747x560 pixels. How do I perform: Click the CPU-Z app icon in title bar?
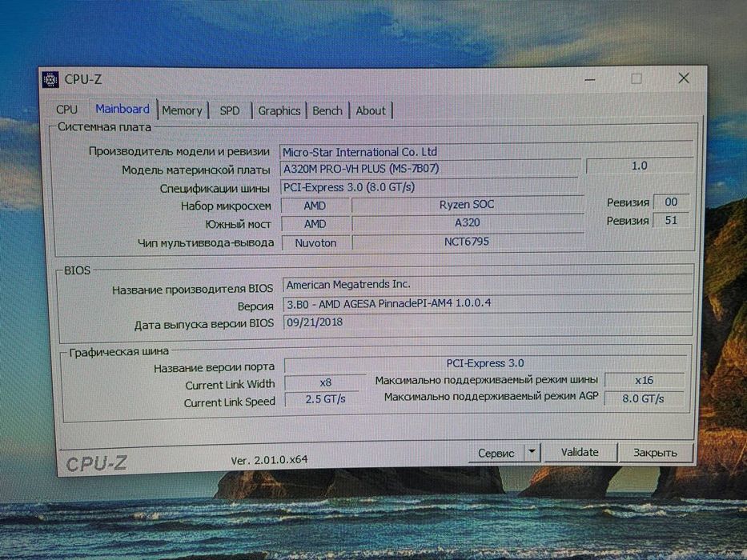coord(50,79)
